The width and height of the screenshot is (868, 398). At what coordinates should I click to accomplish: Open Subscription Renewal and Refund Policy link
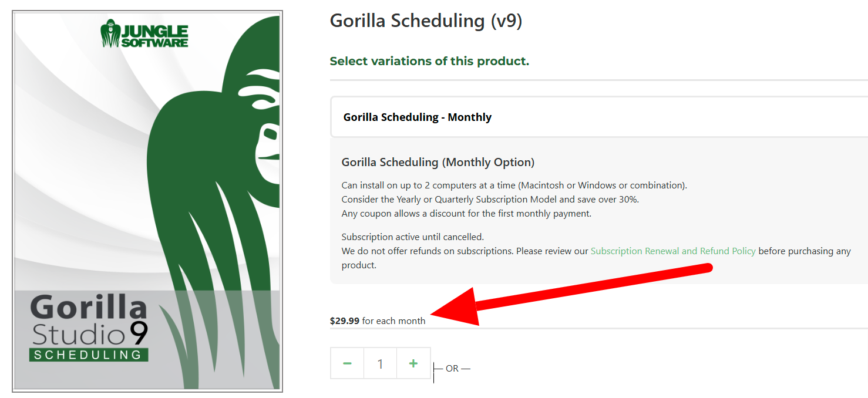click(673, 251)
